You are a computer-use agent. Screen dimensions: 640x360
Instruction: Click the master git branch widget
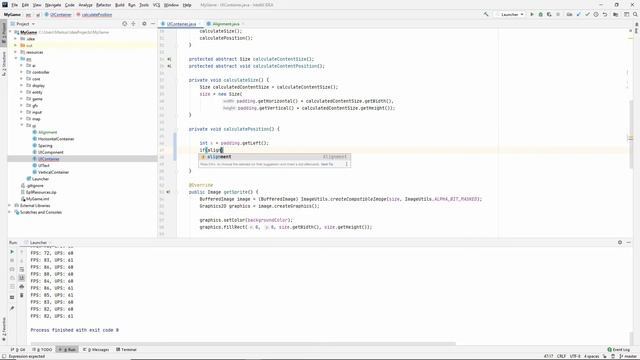[x=628, y=356]
